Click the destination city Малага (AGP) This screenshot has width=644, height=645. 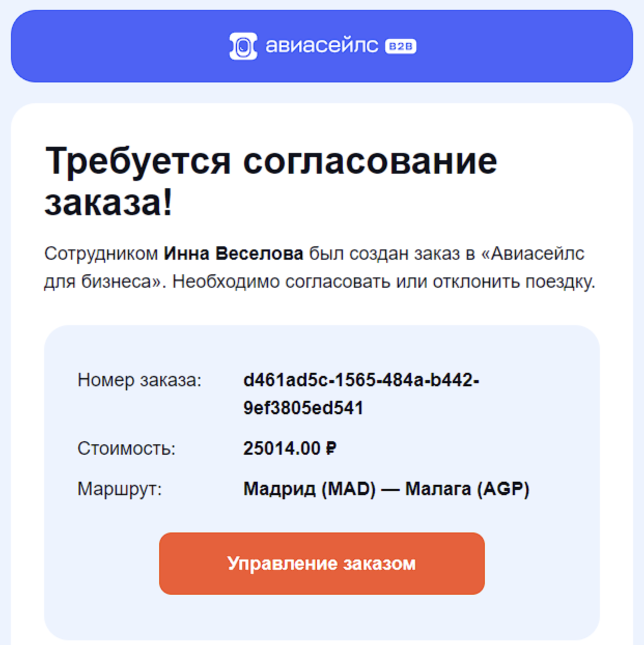pos(467,488)
